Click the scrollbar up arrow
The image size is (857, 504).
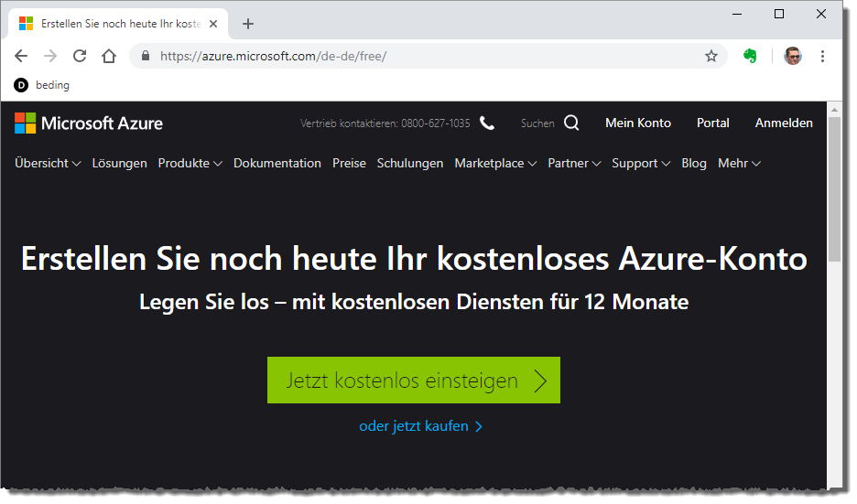click(834, 110)
